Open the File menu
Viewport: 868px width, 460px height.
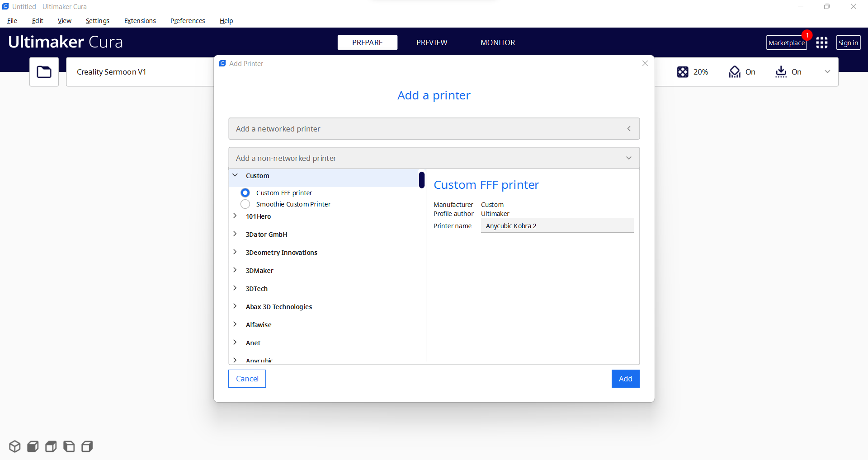click(x=12, y=21)
